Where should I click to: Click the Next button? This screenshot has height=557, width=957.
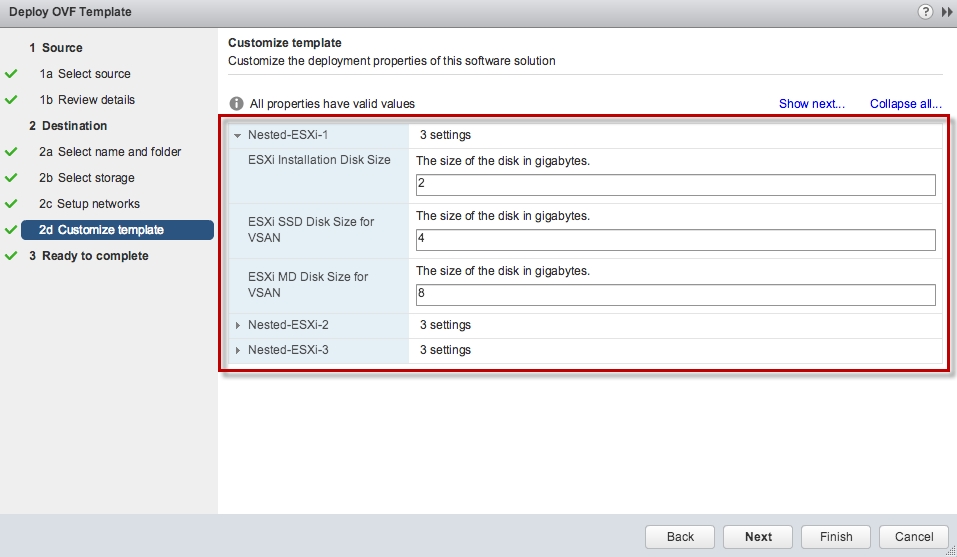[758, 537]
